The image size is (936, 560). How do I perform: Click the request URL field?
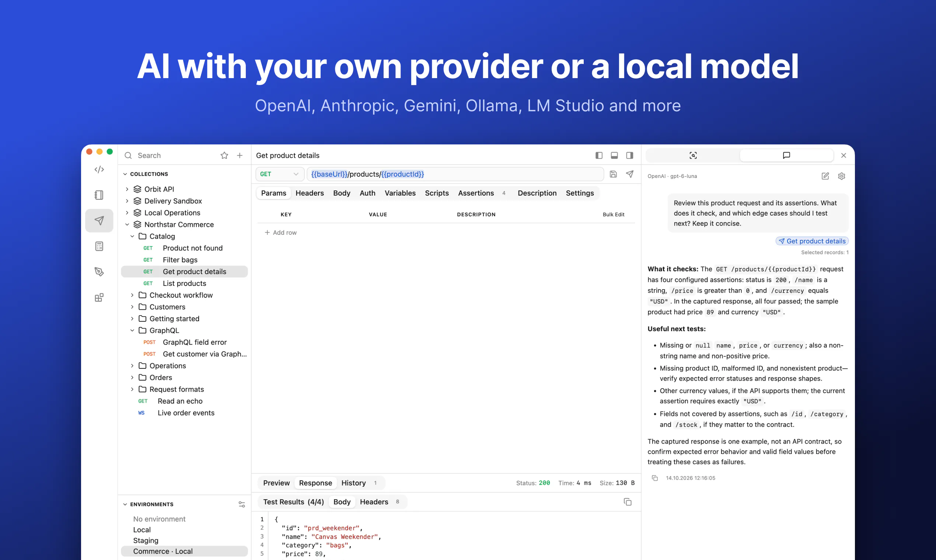point(455,174)
